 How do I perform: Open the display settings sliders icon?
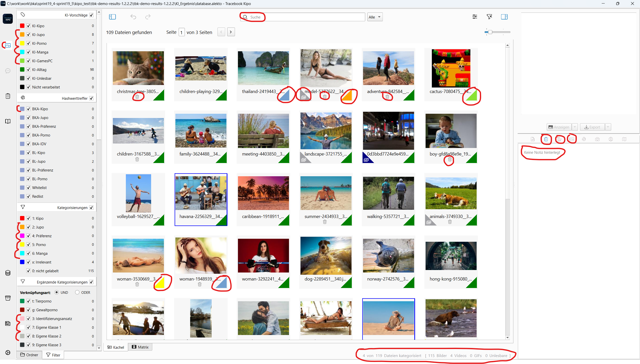pyautogui.click(x=474, y=17)
